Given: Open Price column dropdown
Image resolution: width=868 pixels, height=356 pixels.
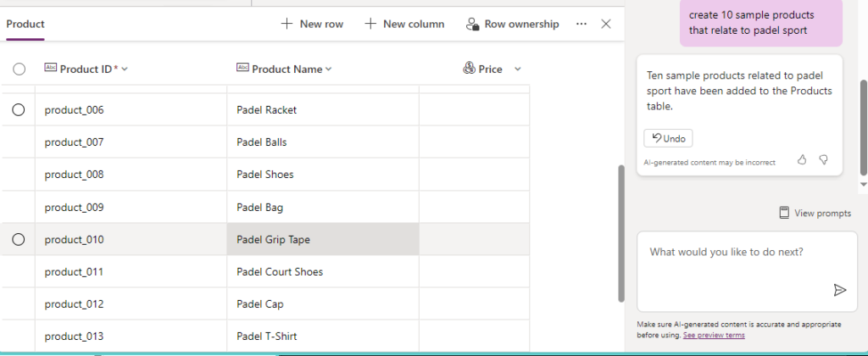Looking at the screenshot, I should click(x=518, y=69).
